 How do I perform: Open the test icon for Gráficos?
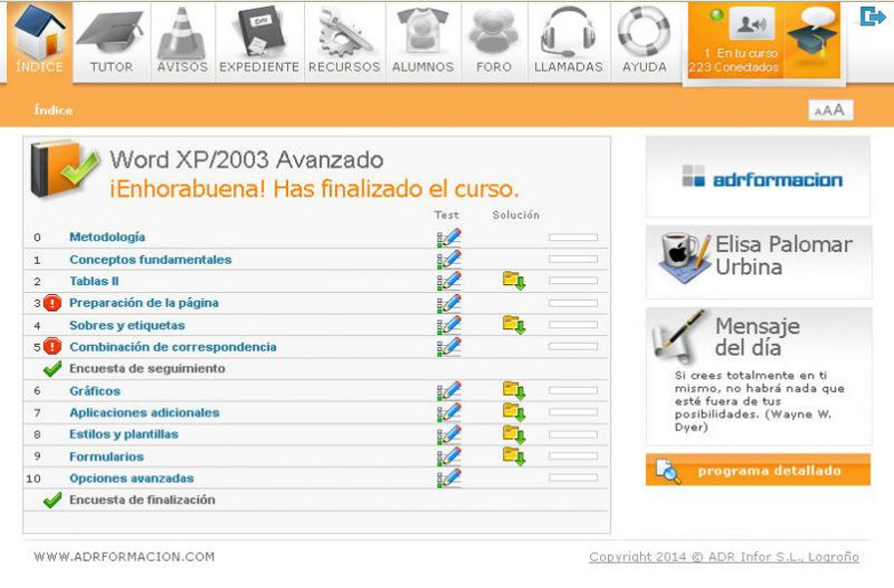point(449,391)
